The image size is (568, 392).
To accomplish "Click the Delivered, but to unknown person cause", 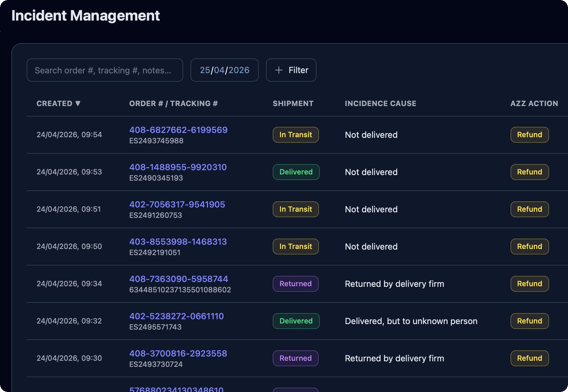I will pyautogui.click(x=411, y=321).
